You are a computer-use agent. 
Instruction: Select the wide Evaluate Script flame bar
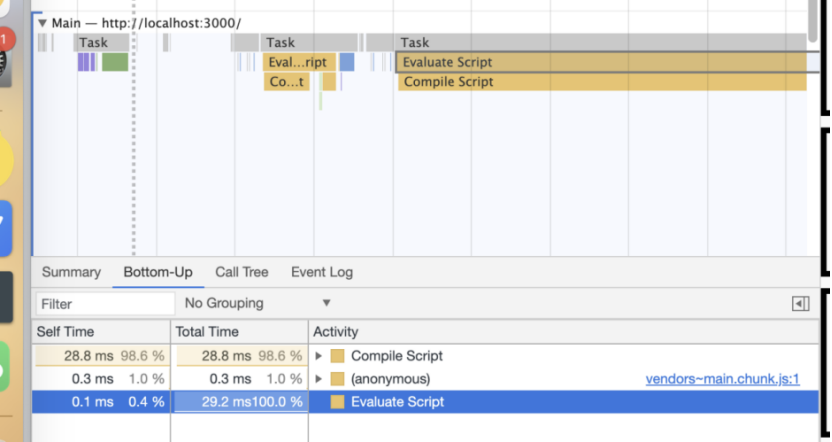click(600, 62)
